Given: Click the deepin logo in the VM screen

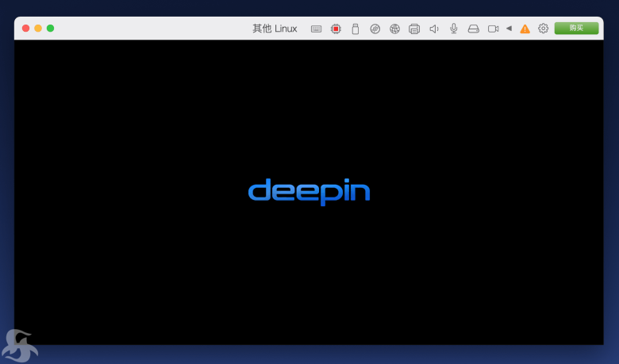Looking at the screenshot, I should coord(309,192).
